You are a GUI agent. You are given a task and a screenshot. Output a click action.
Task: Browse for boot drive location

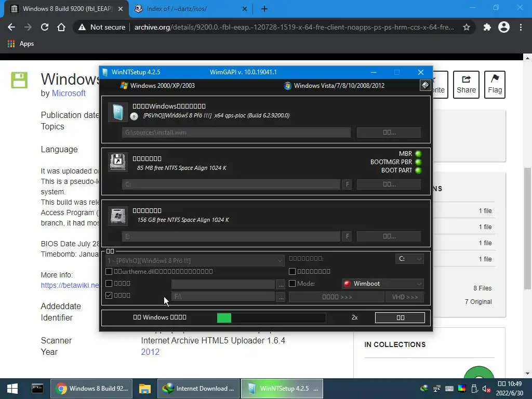point(389,184)
